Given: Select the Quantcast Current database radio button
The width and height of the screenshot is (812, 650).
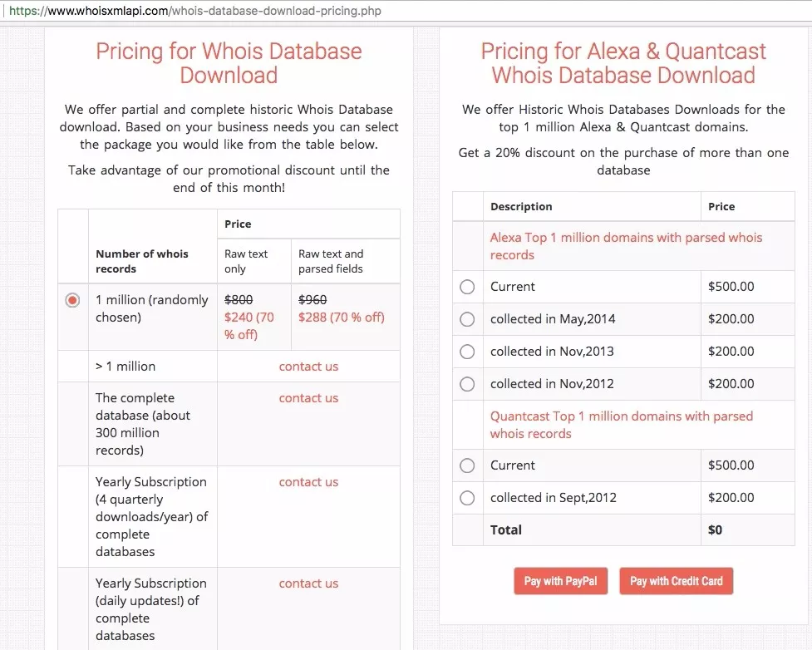Looking at the screenshot, I should point(467,465).
